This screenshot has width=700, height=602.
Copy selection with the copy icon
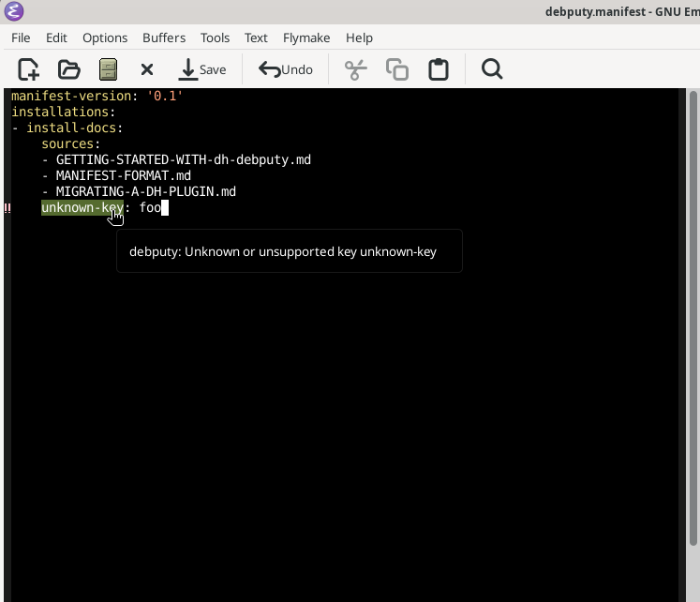[x=397, y=69]
